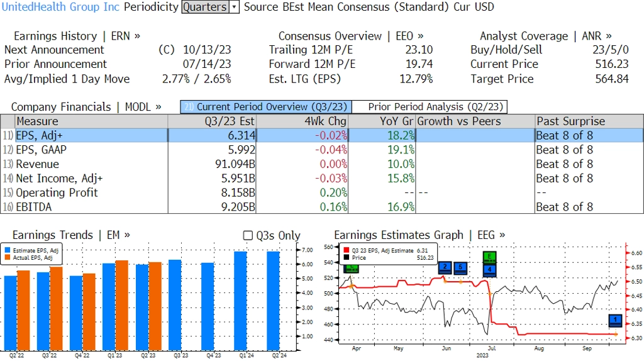
Task: Click EBITDA row Beat 8 of 8
Action: (565, 206)
